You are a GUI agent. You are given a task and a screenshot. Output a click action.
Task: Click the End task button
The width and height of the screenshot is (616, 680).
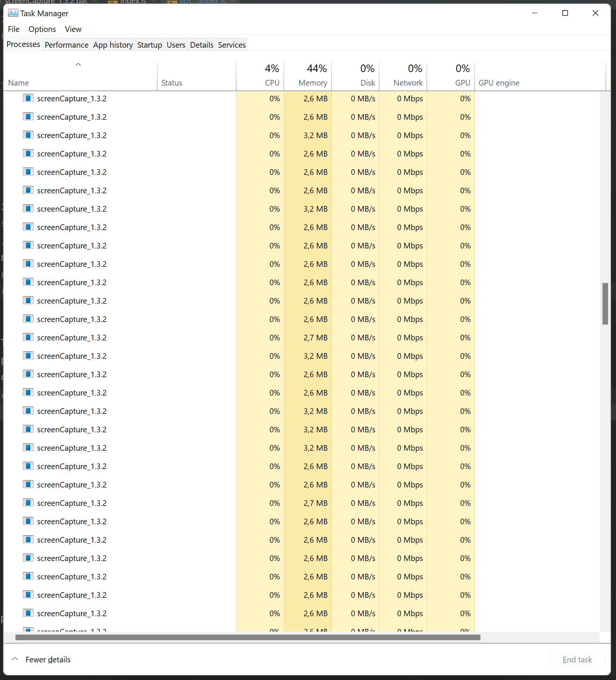[x=577, y=659]
